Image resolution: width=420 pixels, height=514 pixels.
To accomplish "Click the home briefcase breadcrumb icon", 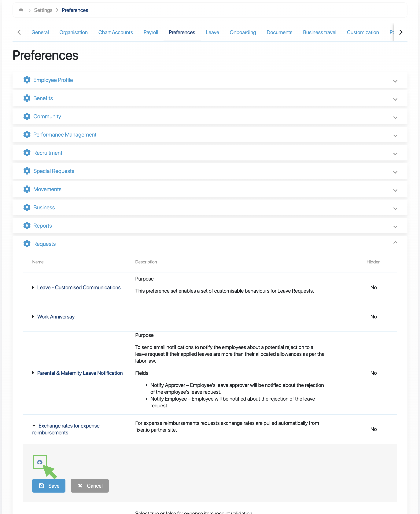I will pyautogui.click(x=21, y=10).
